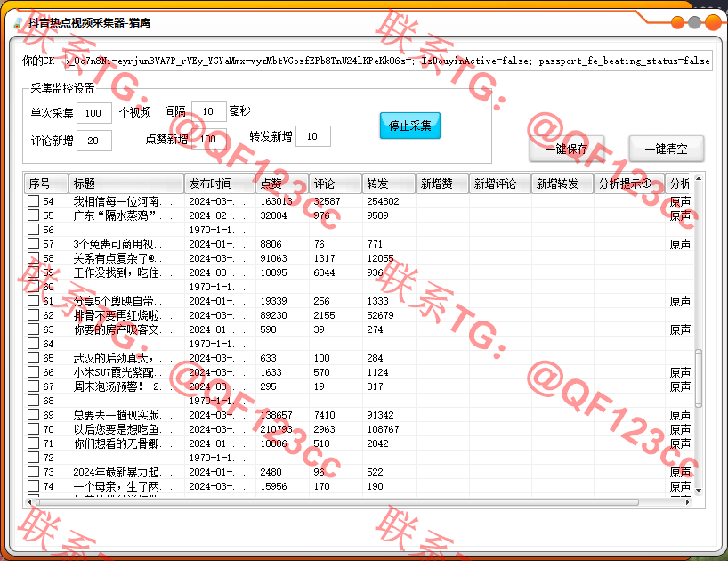Click the 间隔 milliseconds input field

[x=209, y=111]
